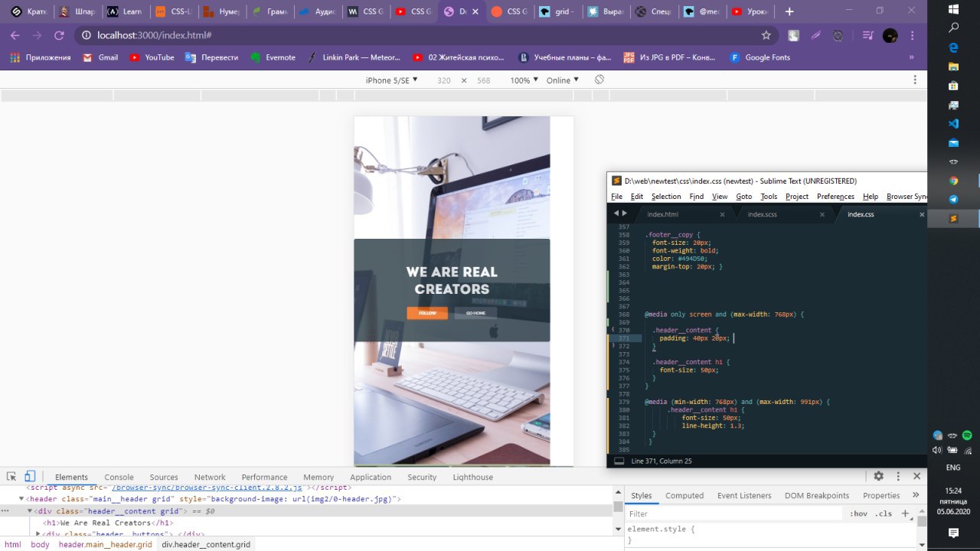
Task: Select the Event Listeners tab
Action: [744, 495]
